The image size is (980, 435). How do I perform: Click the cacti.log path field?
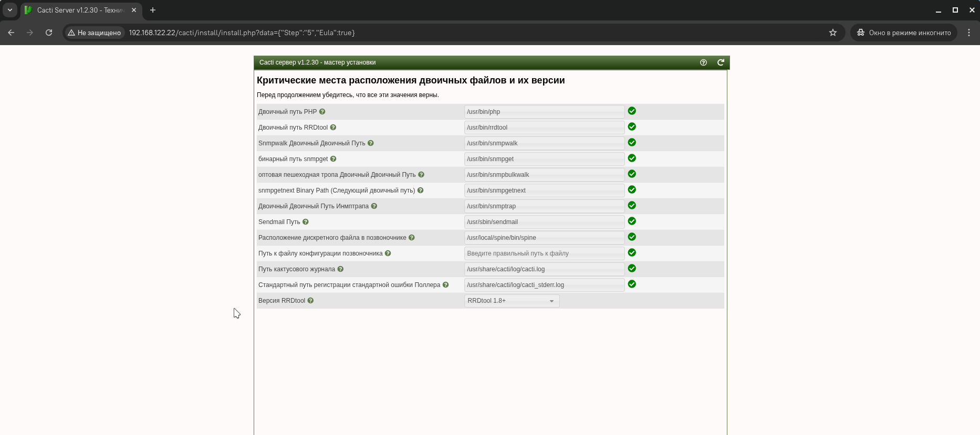544,269
